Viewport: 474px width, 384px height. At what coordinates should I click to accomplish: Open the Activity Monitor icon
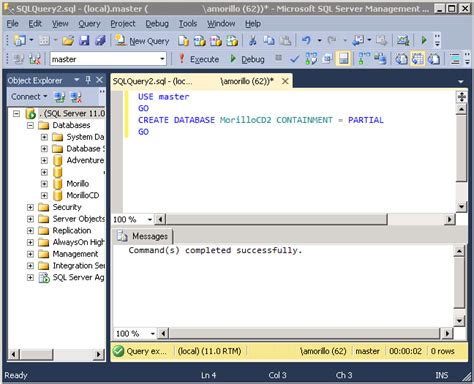[403, 41]
